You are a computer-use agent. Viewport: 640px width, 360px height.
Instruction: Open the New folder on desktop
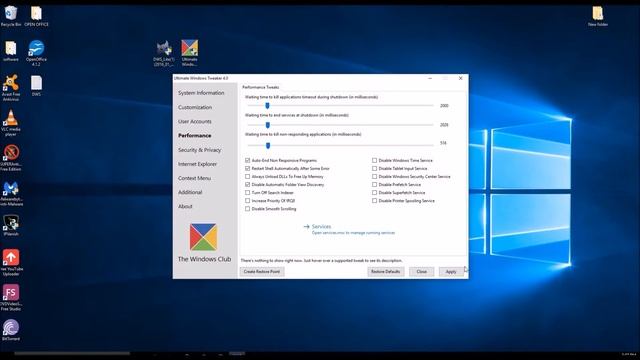pos(598,16)
